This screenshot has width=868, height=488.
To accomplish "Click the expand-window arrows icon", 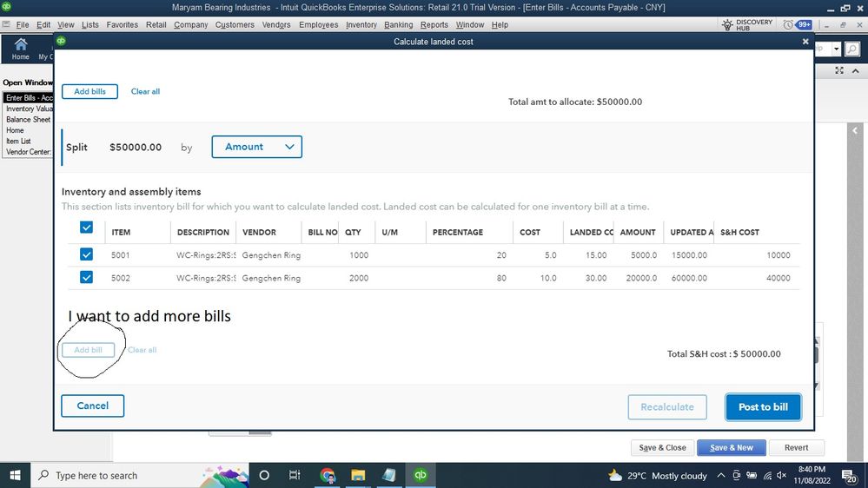I will click(840, 71).
